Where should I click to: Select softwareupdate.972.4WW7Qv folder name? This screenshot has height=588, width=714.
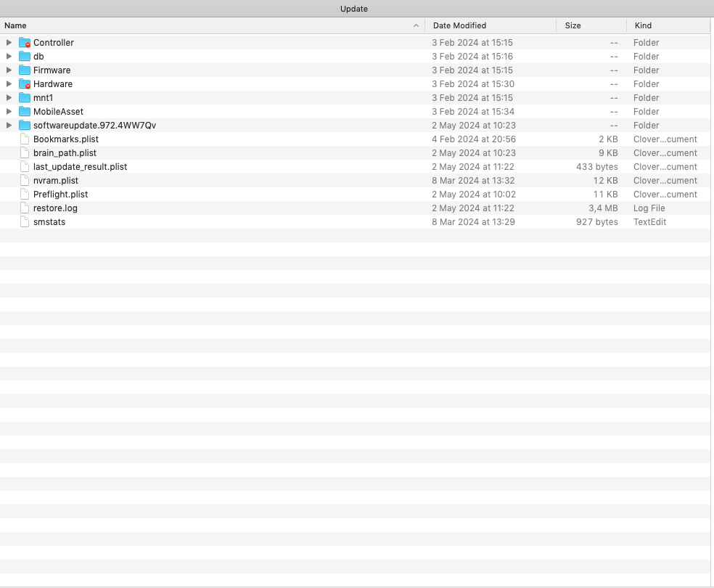click(x=95, y=126)
